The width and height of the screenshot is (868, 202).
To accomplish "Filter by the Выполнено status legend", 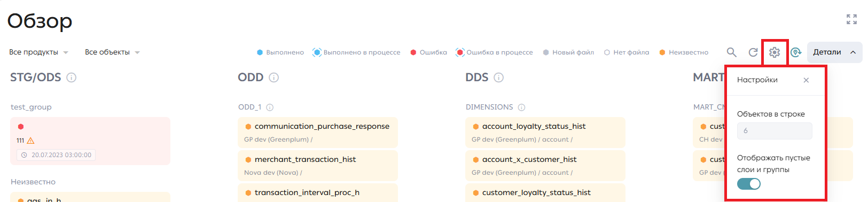I will [x=280, y=52].
